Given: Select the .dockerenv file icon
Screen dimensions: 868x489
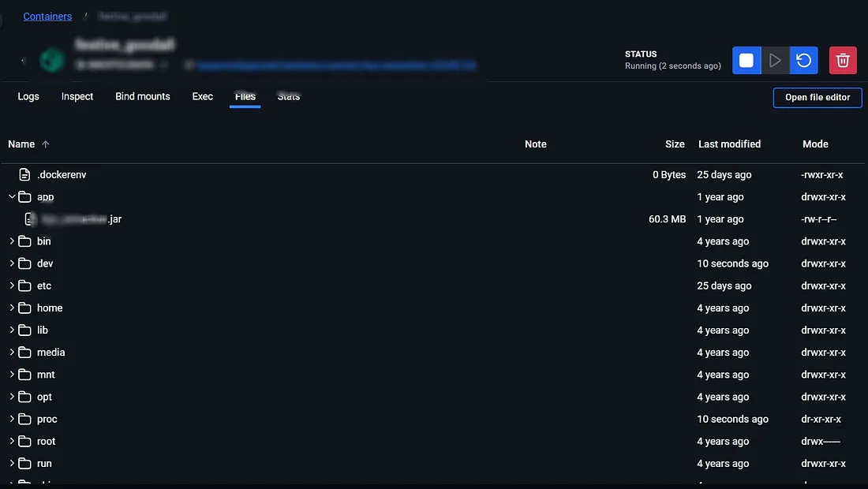Looking at the screenshot, I should coord(24,174).
